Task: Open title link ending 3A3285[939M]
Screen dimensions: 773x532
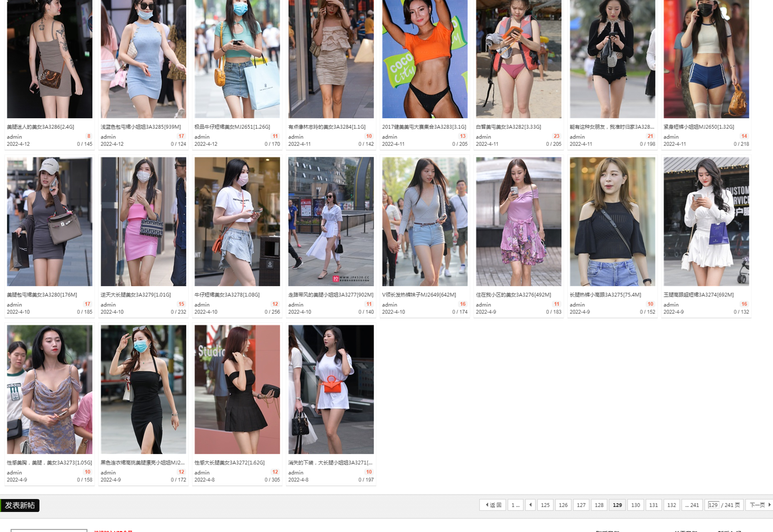Action: click(141, 127)
